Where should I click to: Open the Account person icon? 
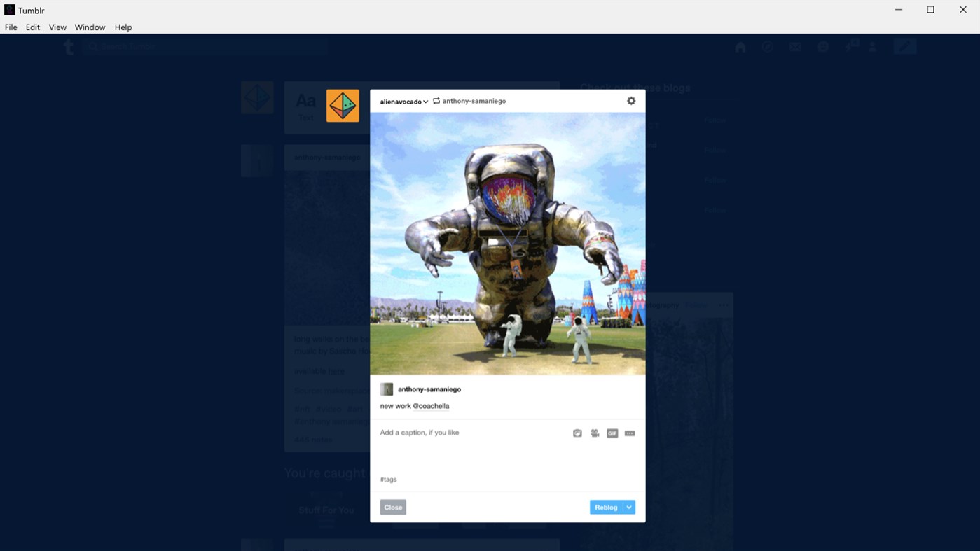tap(872, 46)
